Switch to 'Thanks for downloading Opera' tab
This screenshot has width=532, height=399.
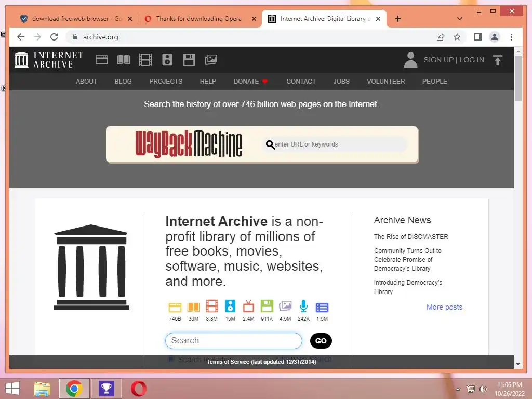click(x=199, y=19)
